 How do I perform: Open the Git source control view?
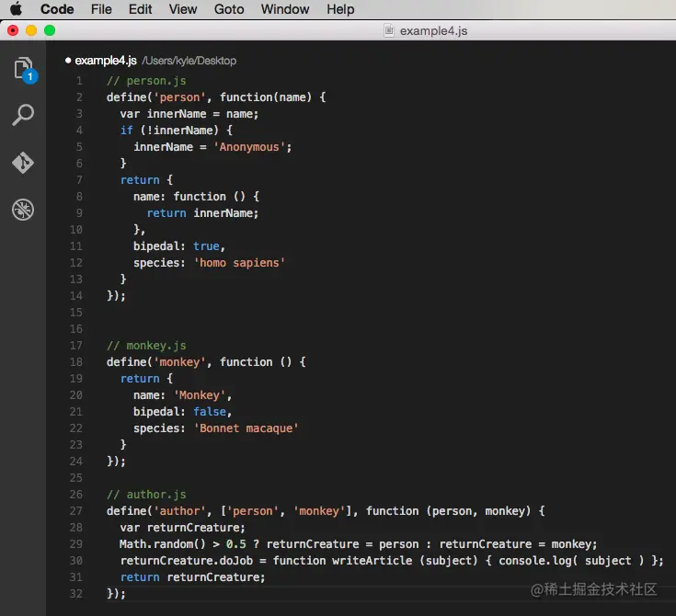click(23, 163)
